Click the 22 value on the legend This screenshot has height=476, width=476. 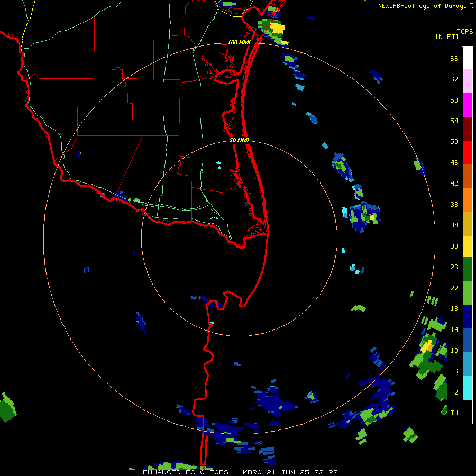(454, 288)
